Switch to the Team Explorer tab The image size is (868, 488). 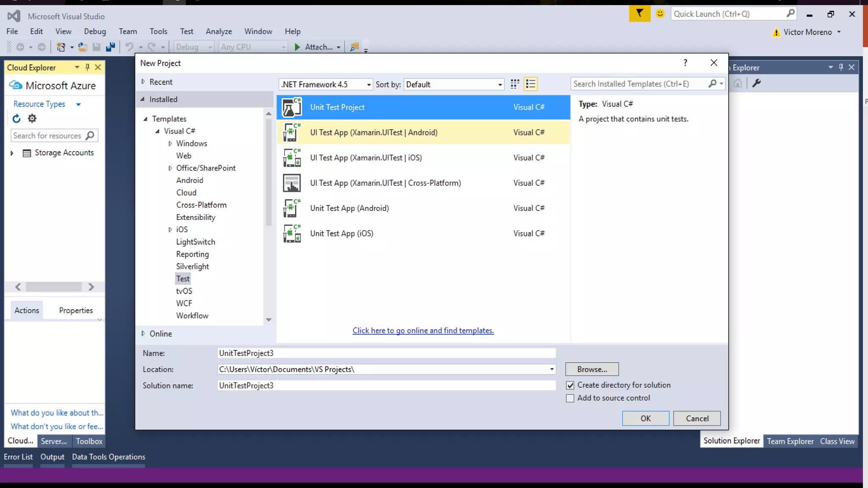(x=790, y=441)
